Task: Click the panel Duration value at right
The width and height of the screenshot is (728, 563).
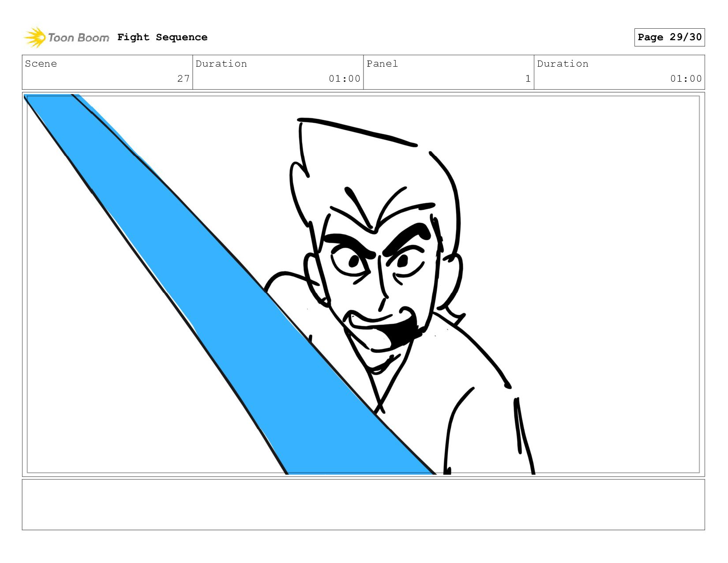Action: (686, 79)
